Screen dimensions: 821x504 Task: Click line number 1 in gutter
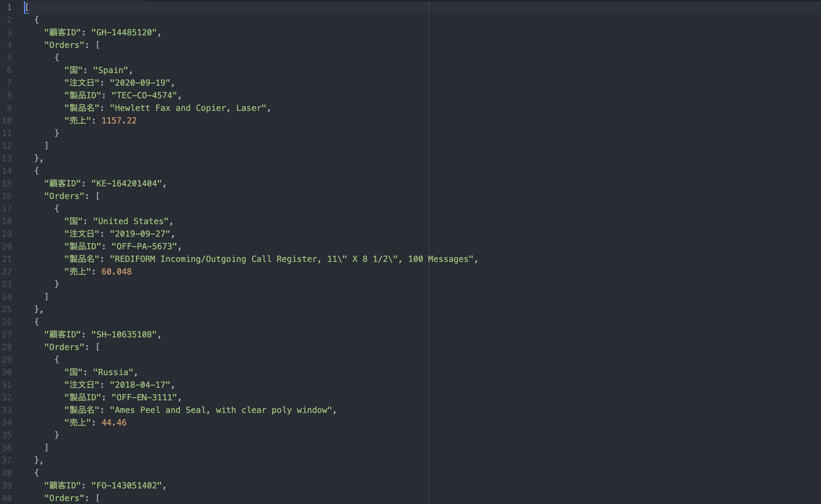9,7
